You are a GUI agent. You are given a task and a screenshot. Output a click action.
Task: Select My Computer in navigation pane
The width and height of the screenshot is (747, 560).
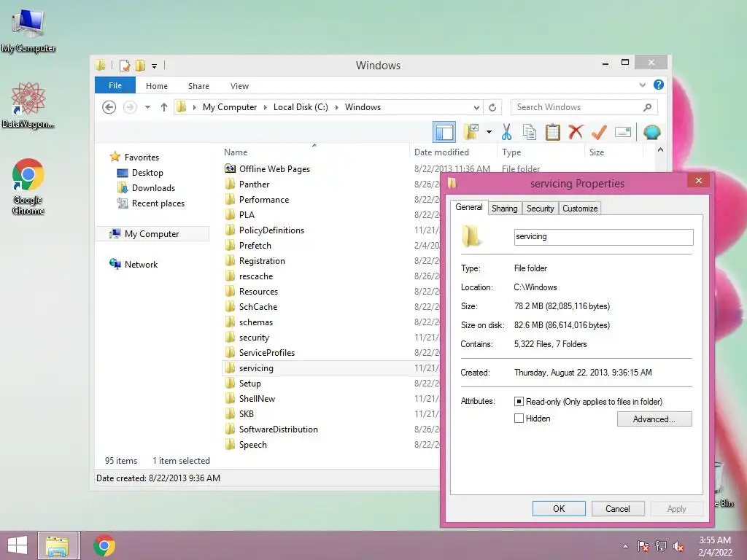152,234
